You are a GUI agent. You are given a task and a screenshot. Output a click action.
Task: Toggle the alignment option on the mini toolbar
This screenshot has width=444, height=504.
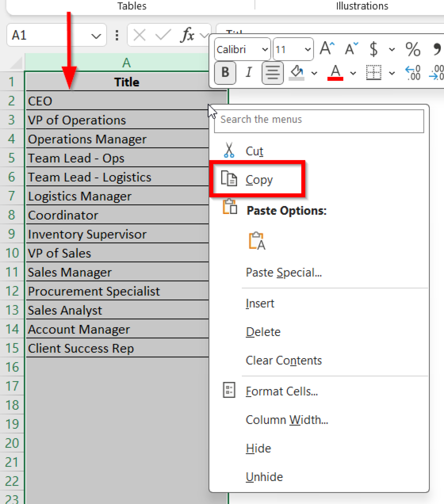pyautogui.click(x=272, y=73)
